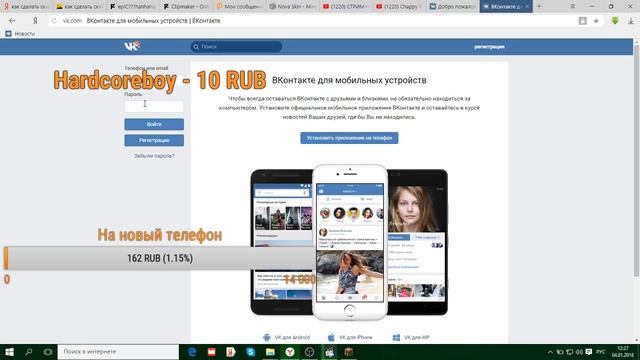This screenshot has height=360, width=640.
Task: Click 'регистрация' link in VK header
Action: [x=489, y=47]
